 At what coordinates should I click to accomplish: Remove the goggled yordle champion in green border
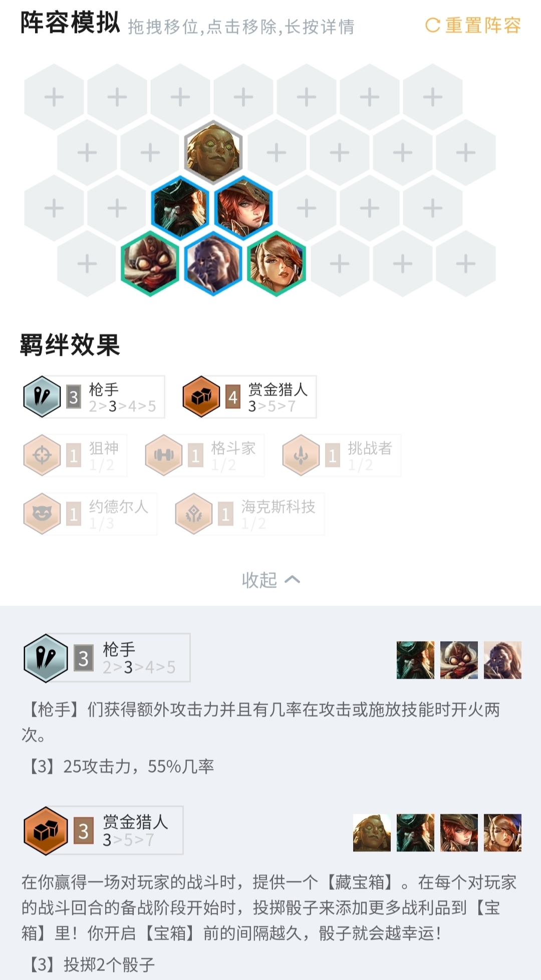coord(150,264)
